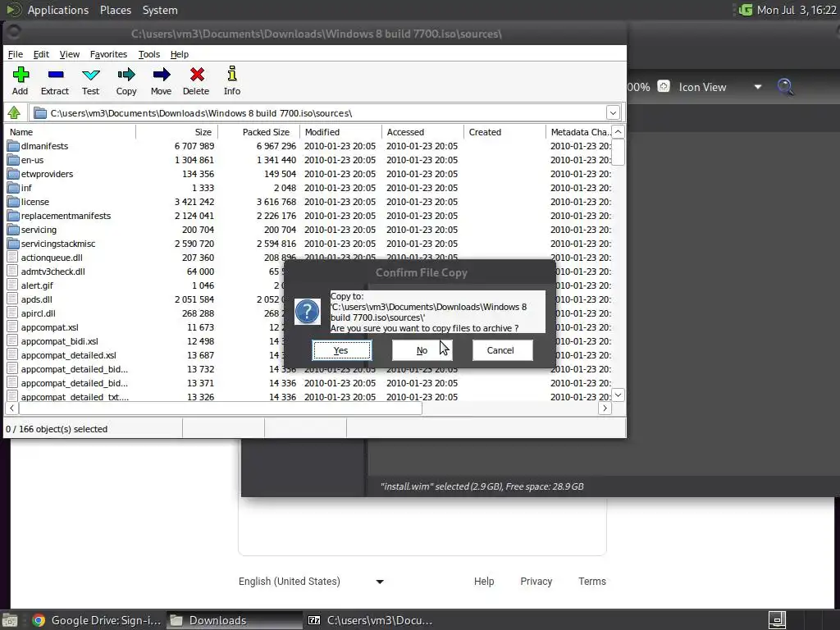Click the zoom reset icon near Icon View
Image resolution: width=840 pixels, height=630 pixels.
tap(663, 86)
